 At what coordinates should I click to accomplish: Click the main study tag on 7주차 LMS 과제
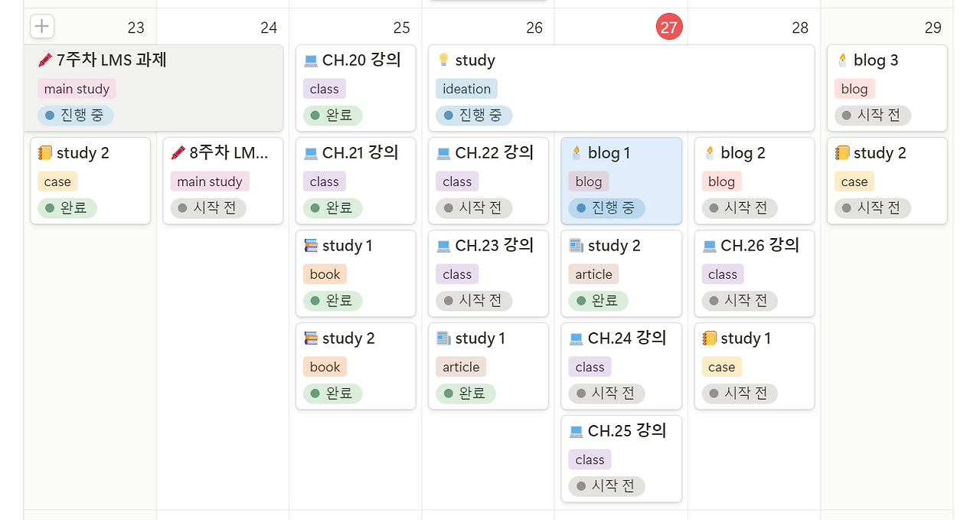point(76,88)
